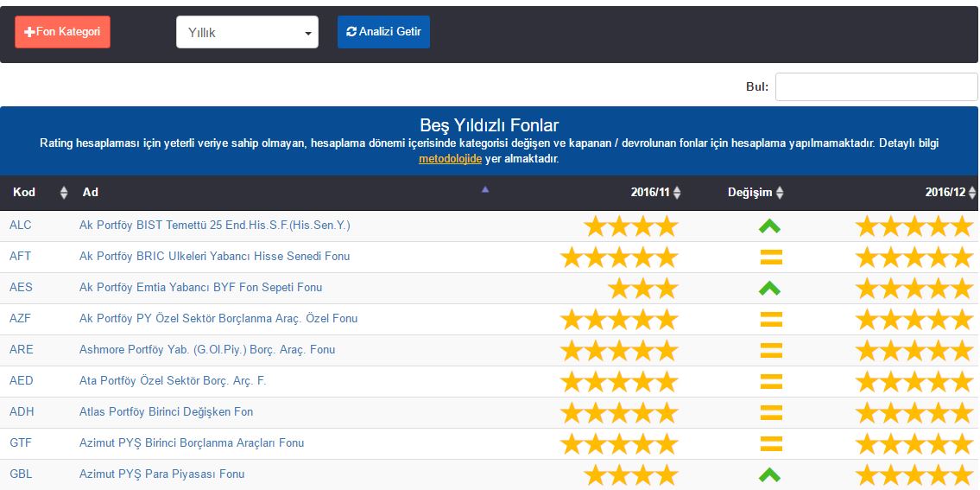Click green up arrow in AES row
This screenshot has width=980, height=490.
tap(770, 289)
